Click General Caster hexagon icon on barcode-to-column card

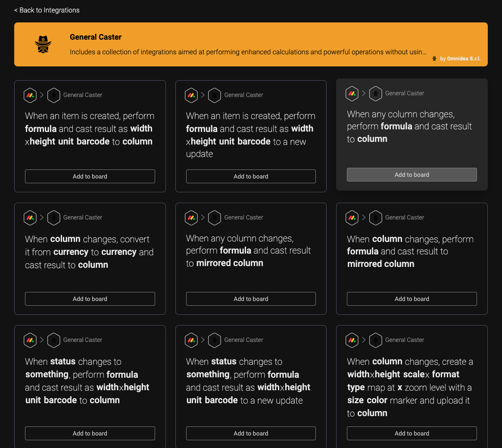point(54,95)
